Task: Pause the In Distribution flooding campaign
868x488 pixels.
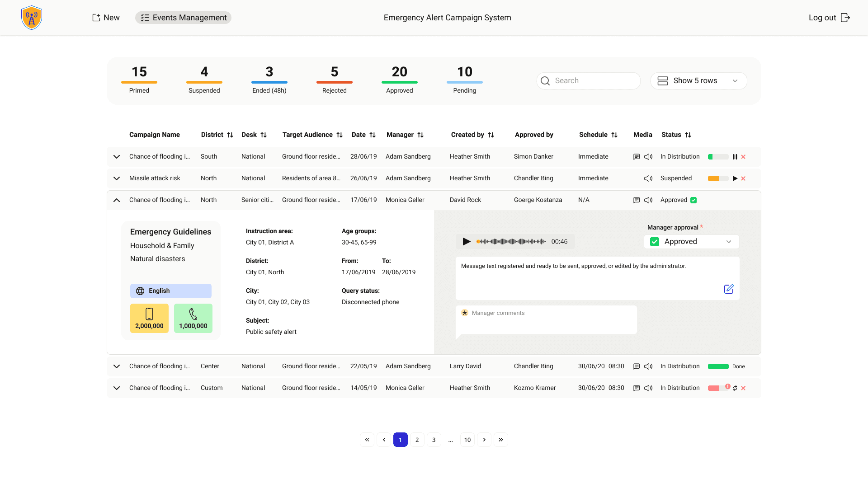Action: [x=734, y=157]
